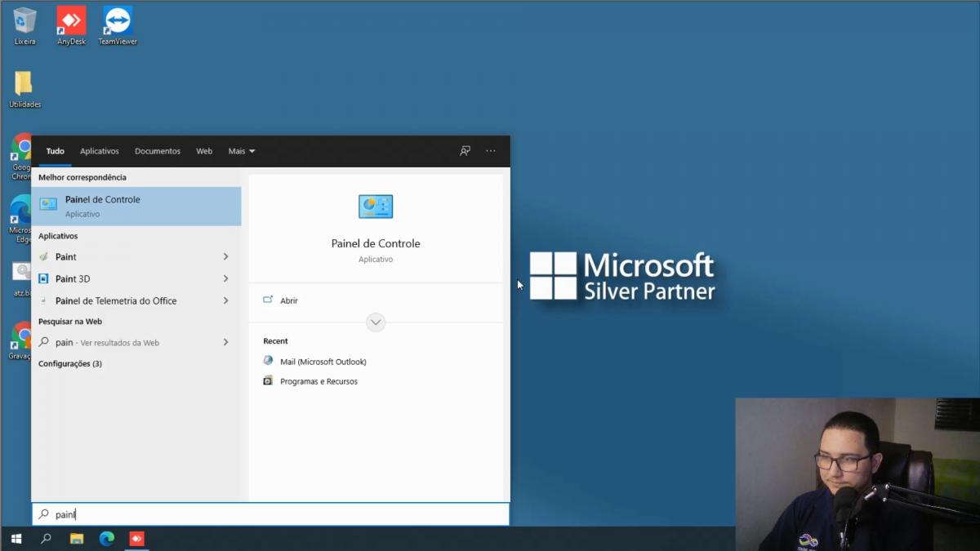Open the Programas e Recursos recent entry
Image resolution: width=980 pixels, height=551 pixels.
[318, 381]
